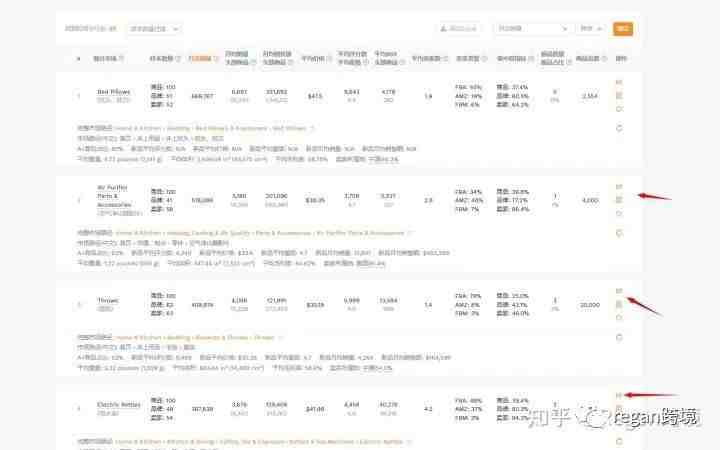The height and width of the screenshot is (450, 720).
Task: Click second action icon in Throws row
Action: coord(619,304)
